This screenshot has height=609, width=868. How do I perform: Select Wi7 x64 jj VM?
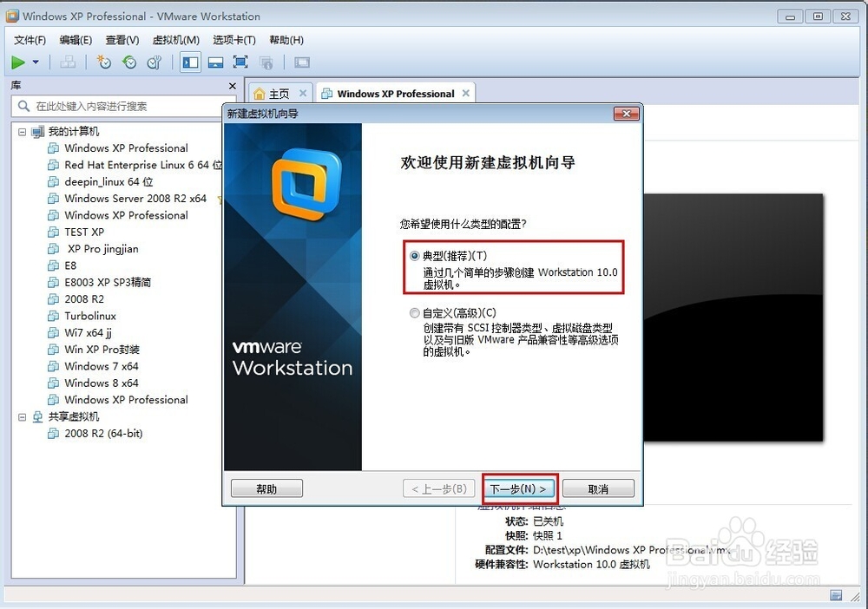click(88, 332)
